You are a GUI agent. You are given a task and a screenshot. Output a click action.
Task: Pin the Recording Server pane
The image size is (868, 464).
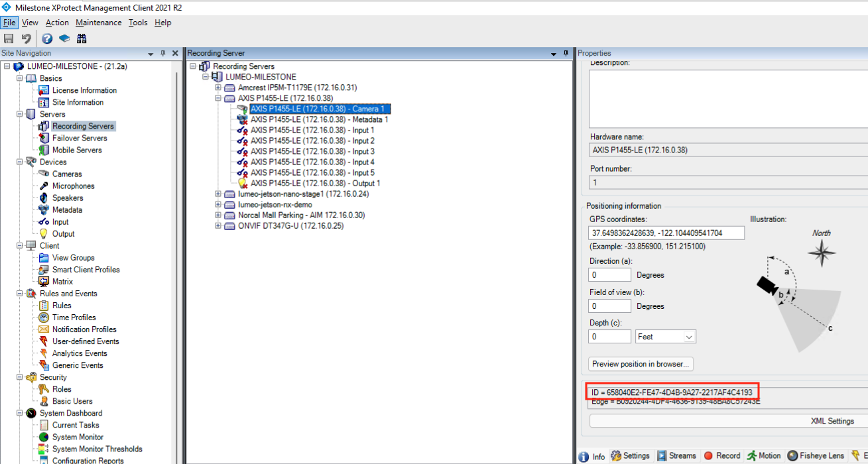pos(566,53)
